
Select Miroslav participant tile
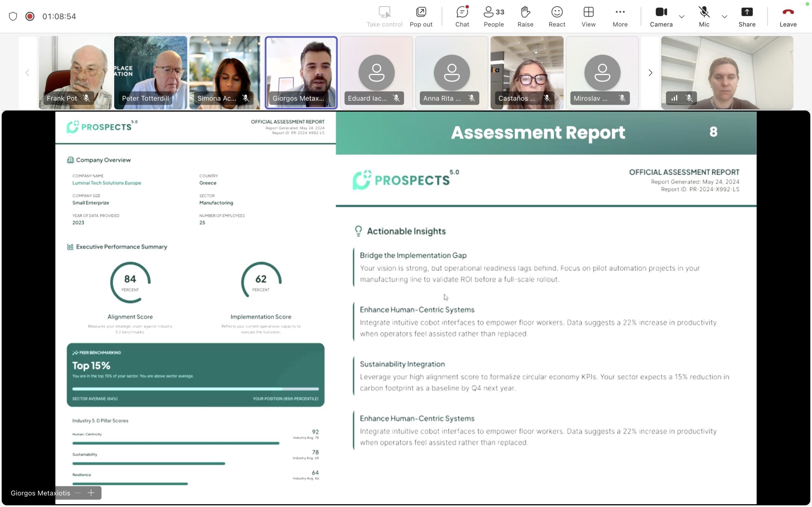point(602,73)
